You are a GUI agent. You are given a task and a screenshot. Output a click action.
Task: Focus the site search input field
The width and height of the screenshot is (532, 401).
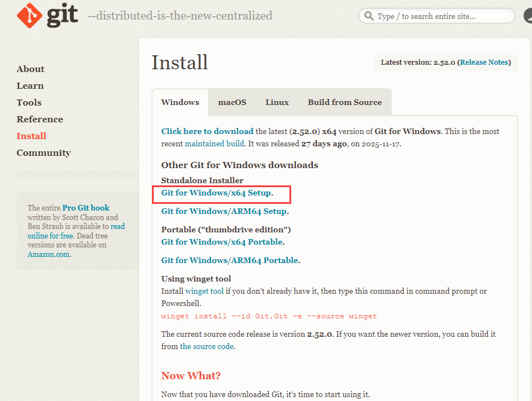(436, 16)
